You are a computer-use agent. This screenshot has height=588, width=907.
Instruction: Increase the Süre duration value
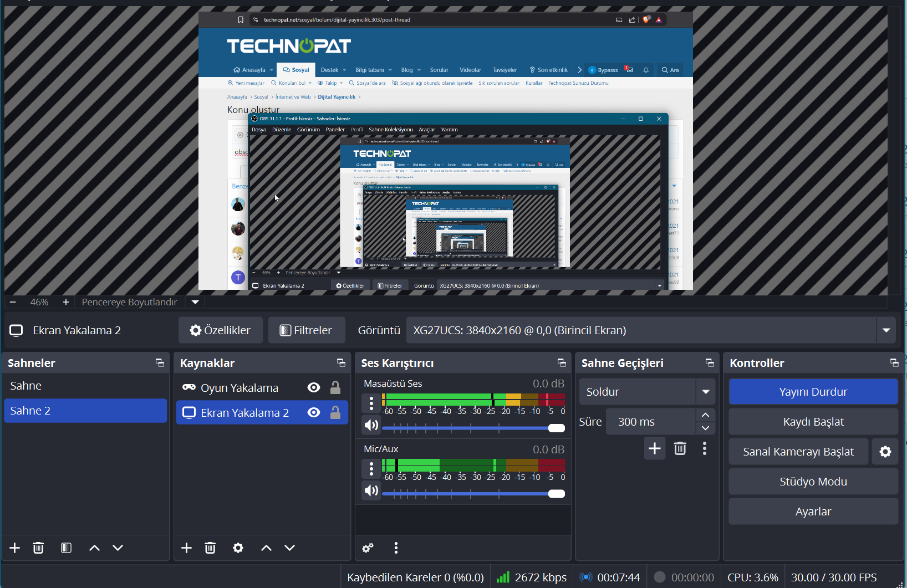pos(705,415)
